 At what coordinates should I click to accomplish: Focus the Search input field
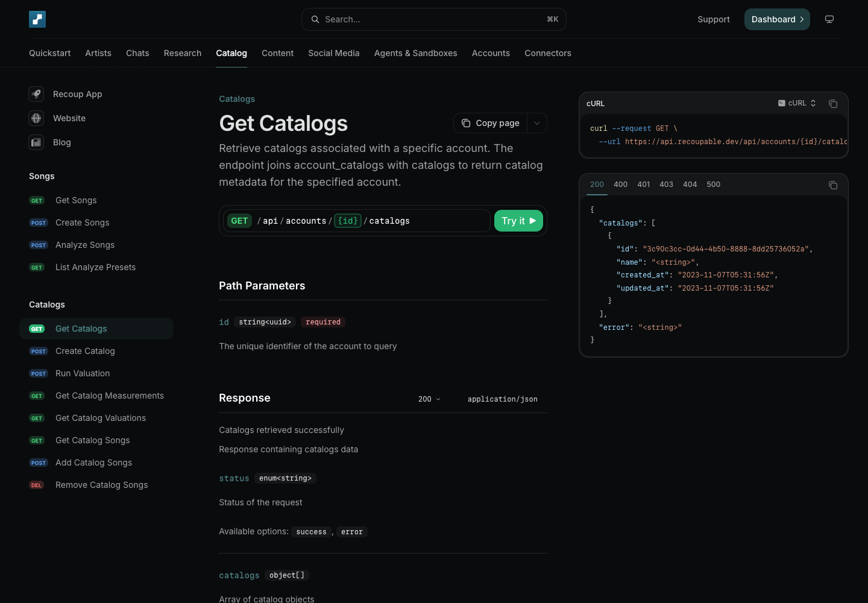coord(434,19)
